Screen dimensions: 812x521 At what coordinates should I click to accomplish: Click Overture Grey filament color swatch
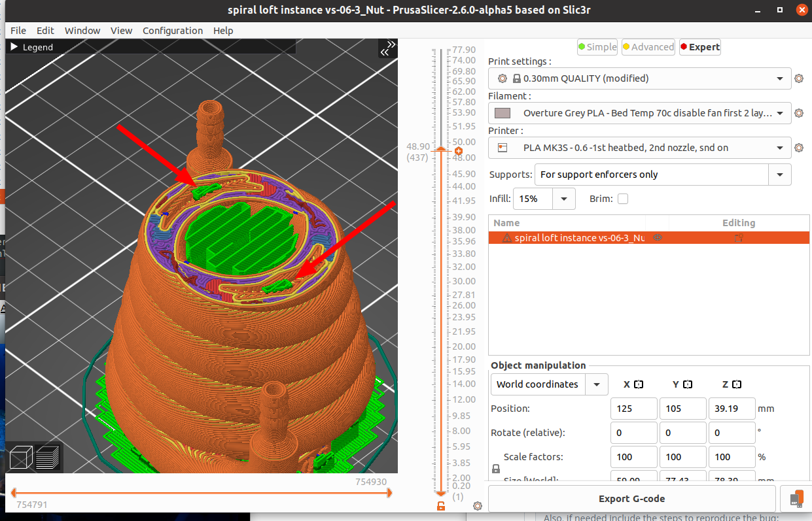(503, 113)
